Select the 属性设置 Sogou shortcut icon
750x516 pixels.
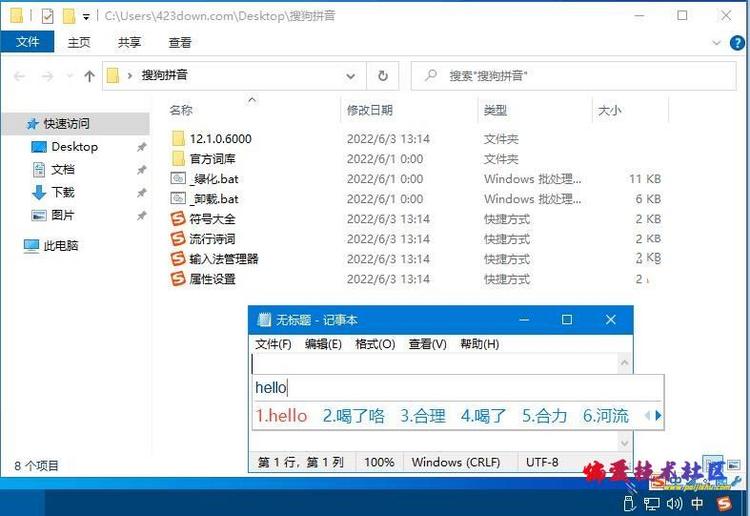pos(178,278)
